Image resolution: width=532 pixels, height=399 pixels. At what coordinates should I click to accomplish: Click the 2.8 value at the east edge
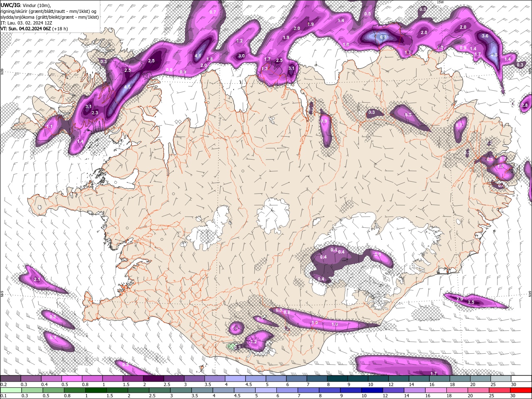tap(525, 106)
